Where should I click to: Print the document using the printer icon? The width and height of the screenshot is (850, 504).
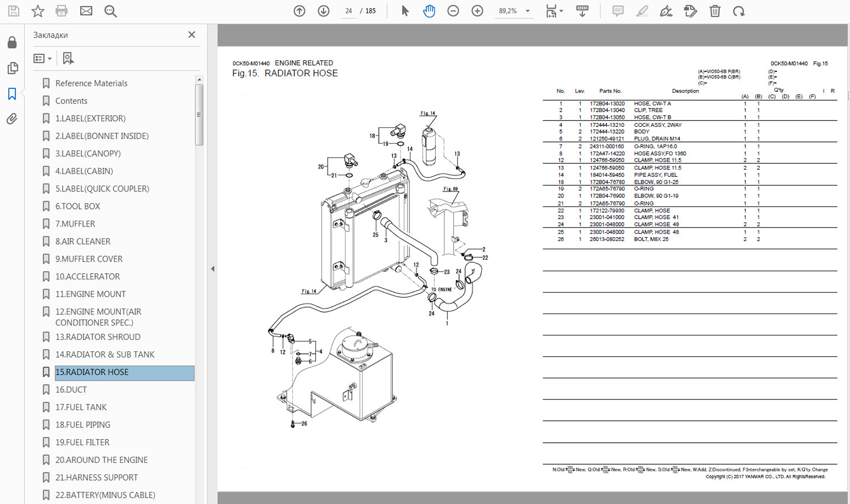pyautogui.click(x=61, y=11)
